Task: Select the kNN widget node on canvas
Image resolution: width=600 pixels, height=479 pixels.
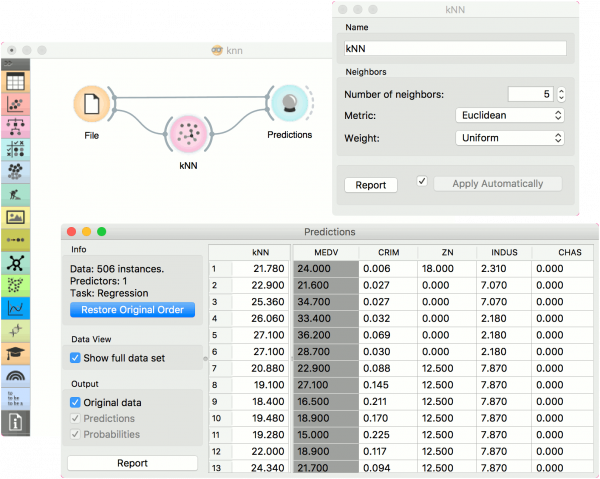Action: click(187, 135)
